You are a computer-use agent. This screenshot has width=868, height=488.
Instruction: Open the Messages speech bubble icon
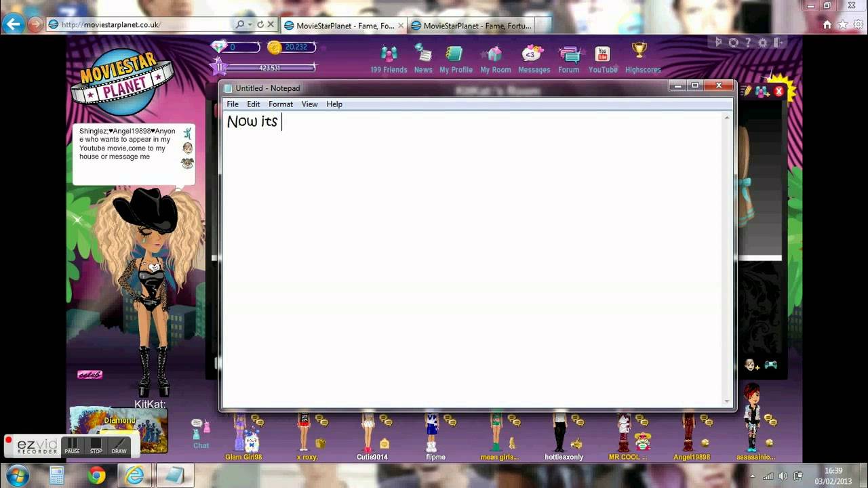point(533,54)
